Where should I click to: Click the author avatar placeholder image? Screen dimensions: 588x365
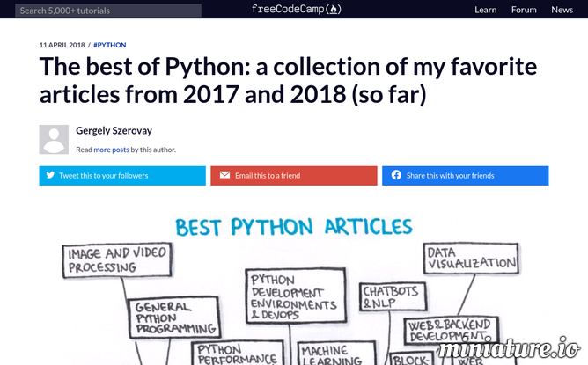click(54, 140)
